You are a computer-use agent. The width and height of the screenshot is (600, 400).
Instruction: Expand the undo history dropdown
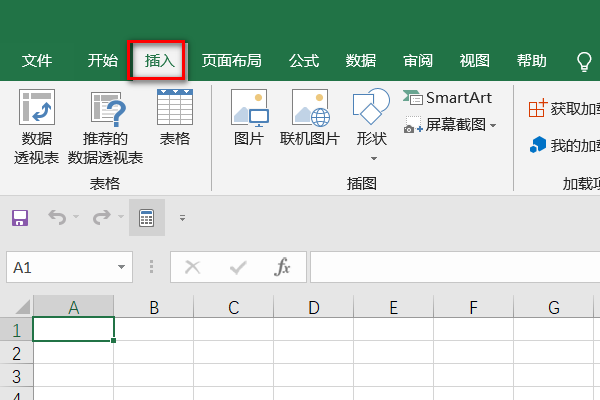[76, 217]
